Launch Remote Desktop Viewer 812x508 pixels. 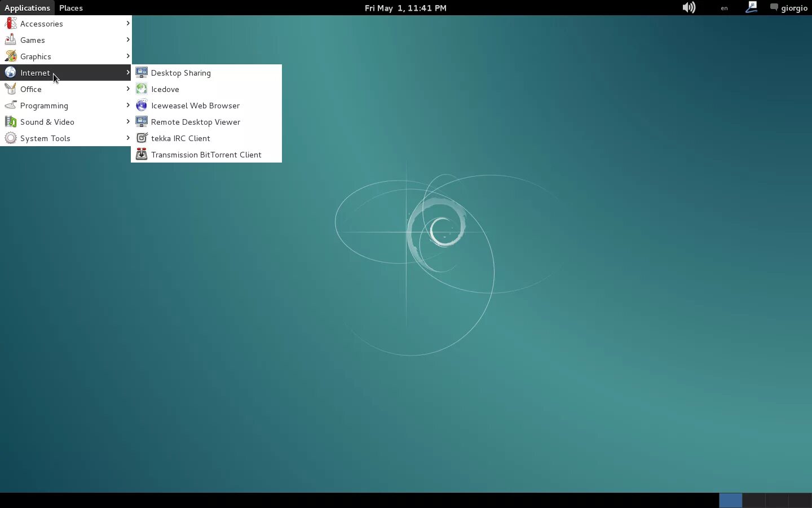(206, 121)
